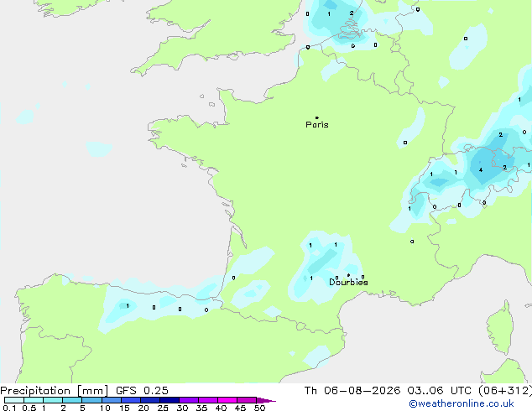Pick the legend swatch between 1 and 2

coord(53,400)
